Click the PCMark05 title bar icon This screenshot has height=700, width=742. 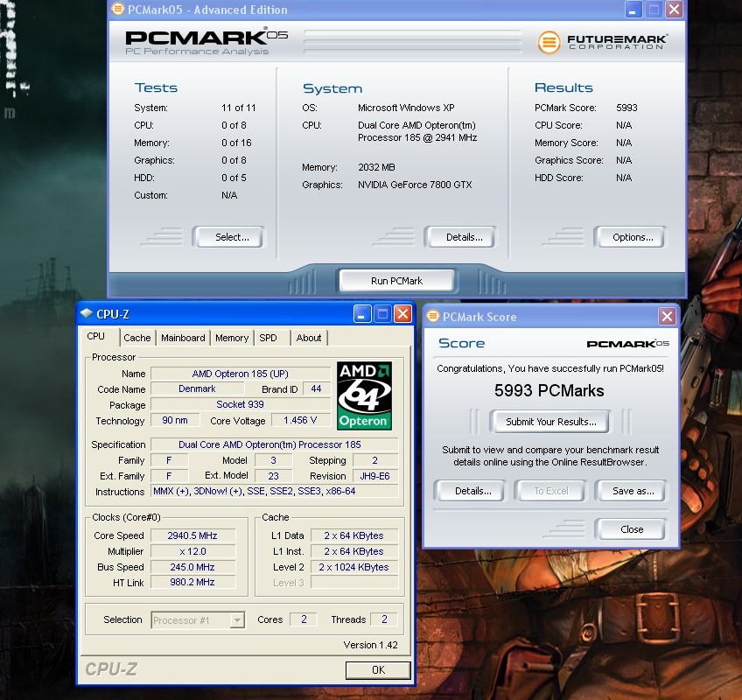coord(118,9)
